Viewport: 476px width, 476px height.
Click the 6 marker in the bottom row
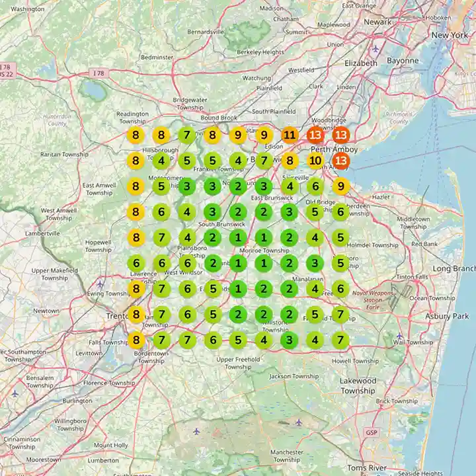click(x=212, y=340)
